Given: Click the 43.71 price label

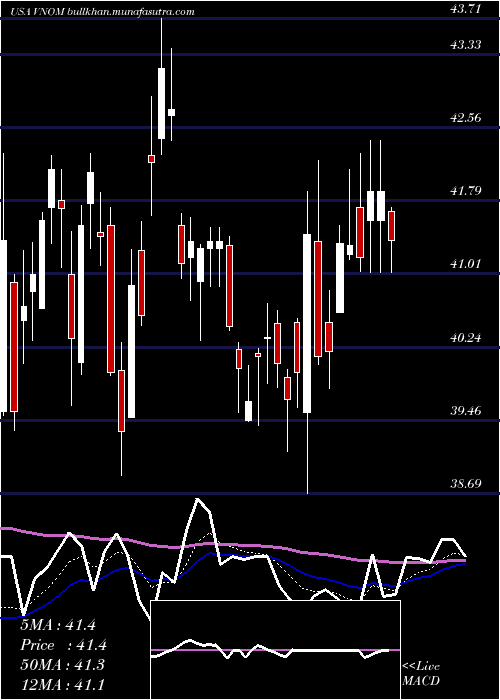Looking at the screenshot, I should (x=466, y=8).
